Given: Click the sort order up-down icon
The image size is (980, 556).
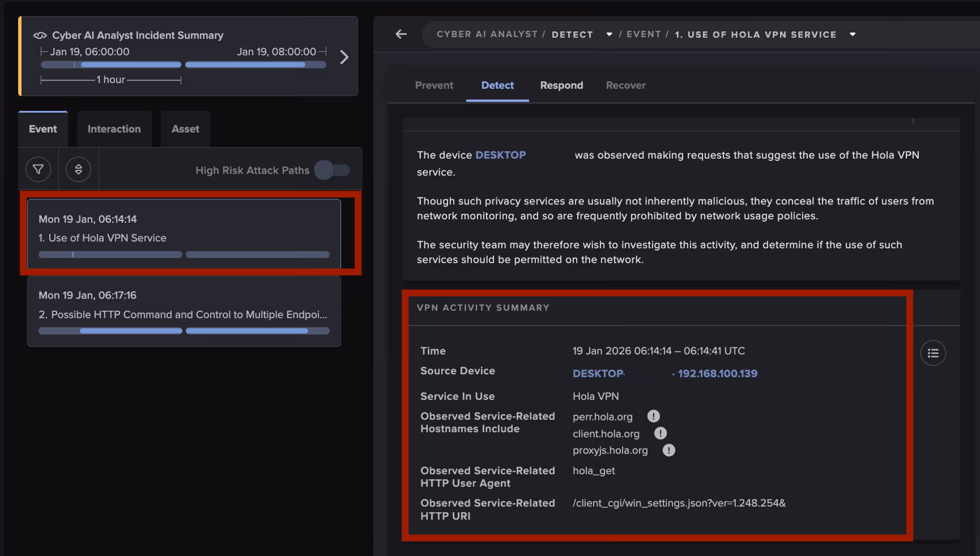Looking at the screenshot, I should point(78,170).
